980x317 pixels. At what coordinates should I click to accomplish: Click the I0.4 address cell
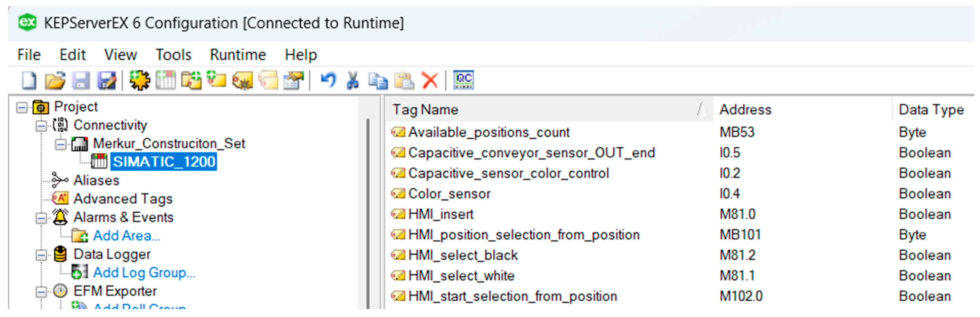730,194
